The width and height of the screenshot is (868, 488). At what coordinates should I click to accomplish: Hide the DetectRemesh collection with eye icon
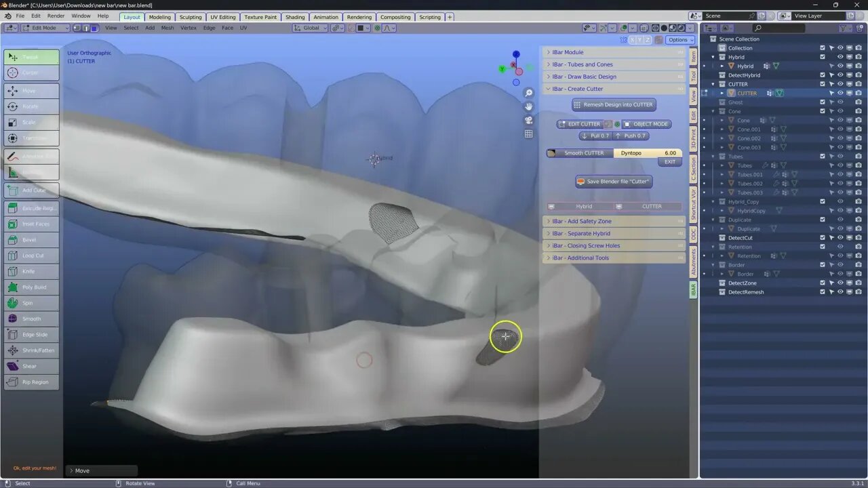coord(840,292)
